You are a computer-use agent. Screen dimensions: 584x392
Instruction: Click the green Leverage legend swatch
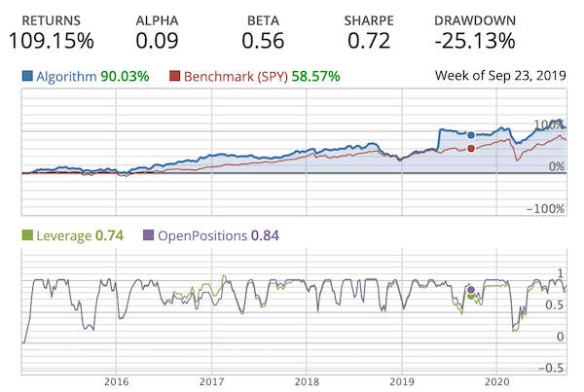(28, 235)
